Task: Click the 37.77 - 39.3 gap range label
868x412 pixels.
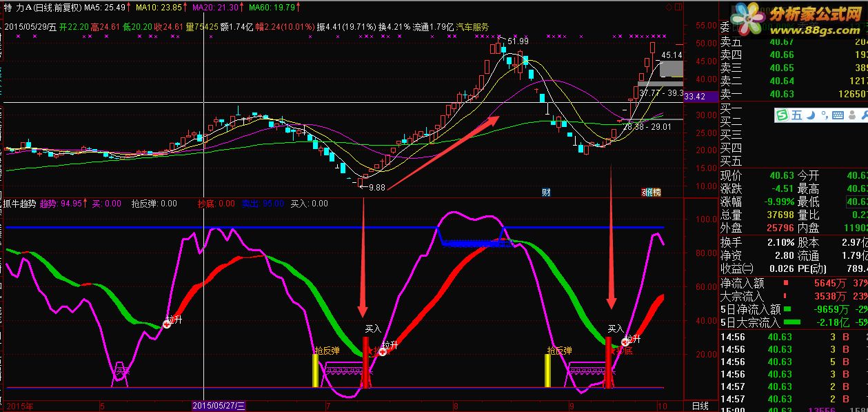Action: coord(661,92)
